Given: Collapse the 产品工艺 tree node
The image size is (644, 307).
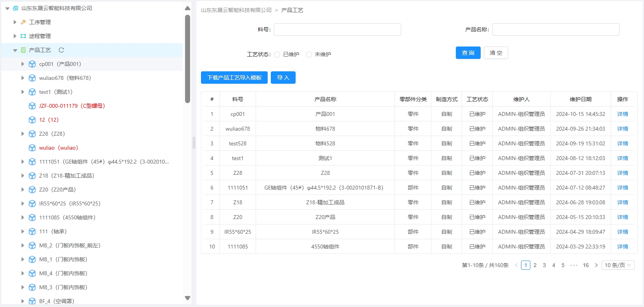Looking at the screenshot, I should click(15, 50).
